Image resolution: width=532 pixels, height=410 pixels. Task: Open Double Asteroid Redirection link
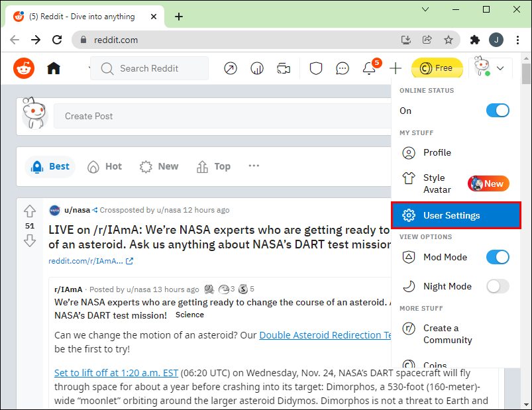325,335
